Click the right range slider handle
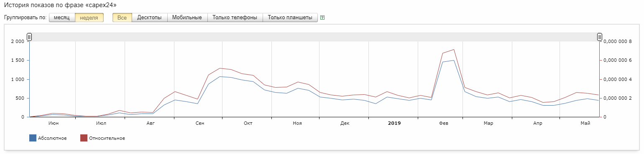The image size is (644, 154). click(x=600, y=37)
